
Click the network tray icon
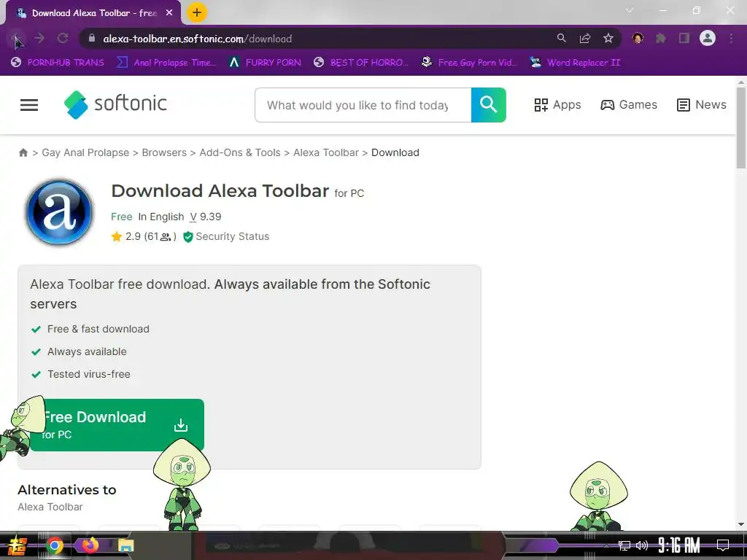tap(624, 545)
